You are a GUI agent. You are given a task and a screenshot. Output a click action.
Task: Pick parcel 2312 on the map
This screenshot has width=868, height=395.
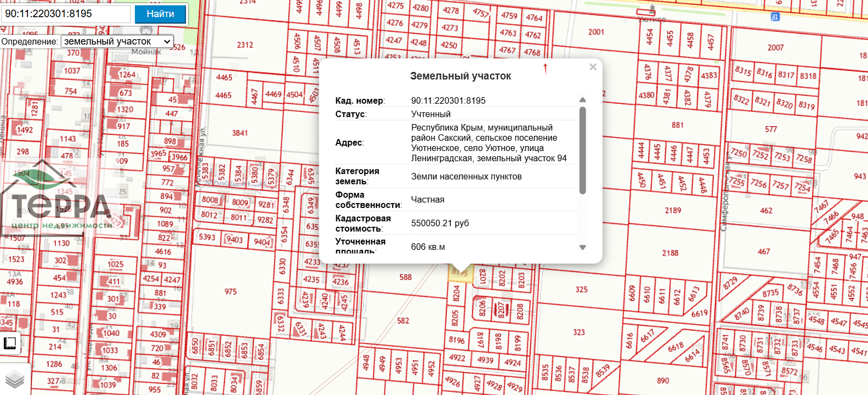245,45
